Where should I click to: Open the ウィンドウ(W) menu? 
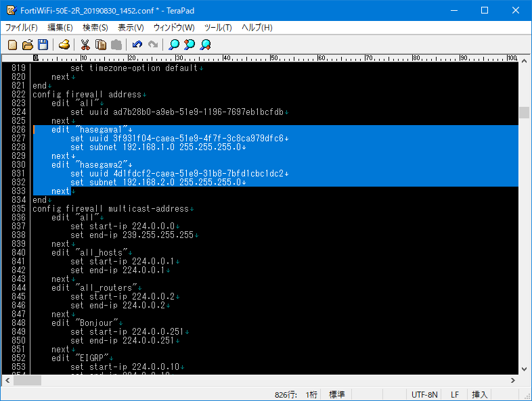(174, 28)
